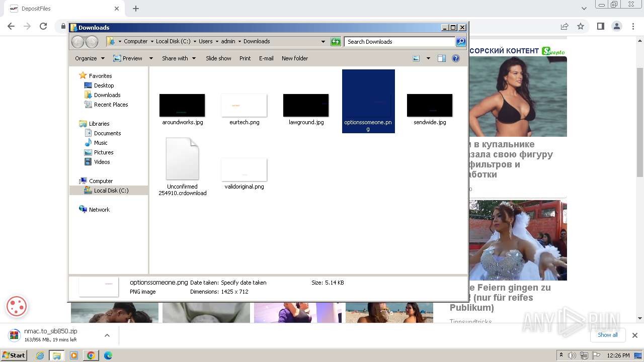Open a new Chrome tab
644x362 pixels.
[136, 9]
